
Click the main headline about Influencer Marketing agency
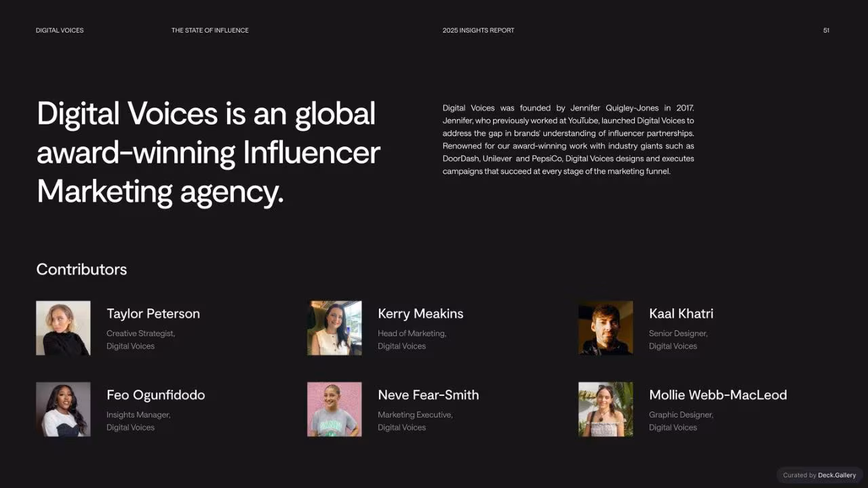pyautogui.click(x=208, y=152)
